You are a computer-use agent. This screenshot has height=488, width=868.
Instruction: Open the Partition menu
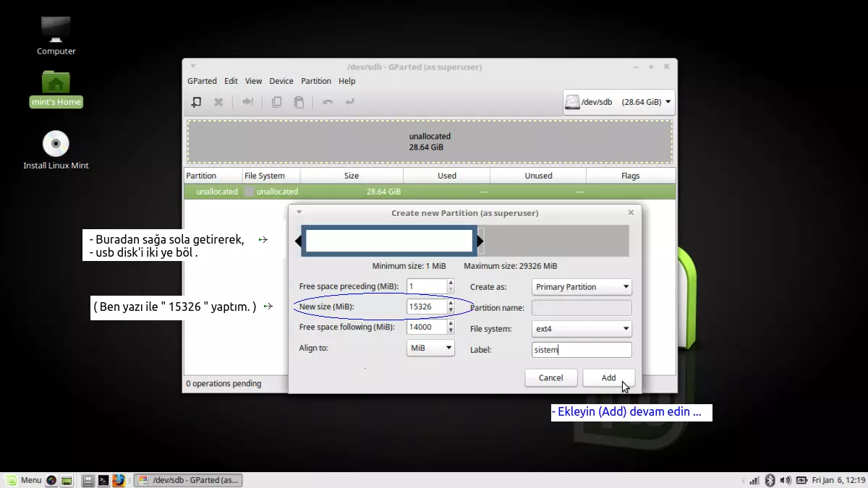(x=316, y=81)
